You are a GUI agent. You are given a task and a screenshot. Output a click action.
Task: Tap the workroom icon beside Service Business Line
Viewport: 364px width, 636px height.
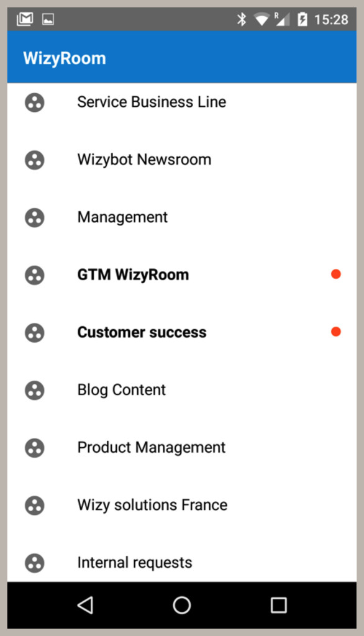[35, 102]
